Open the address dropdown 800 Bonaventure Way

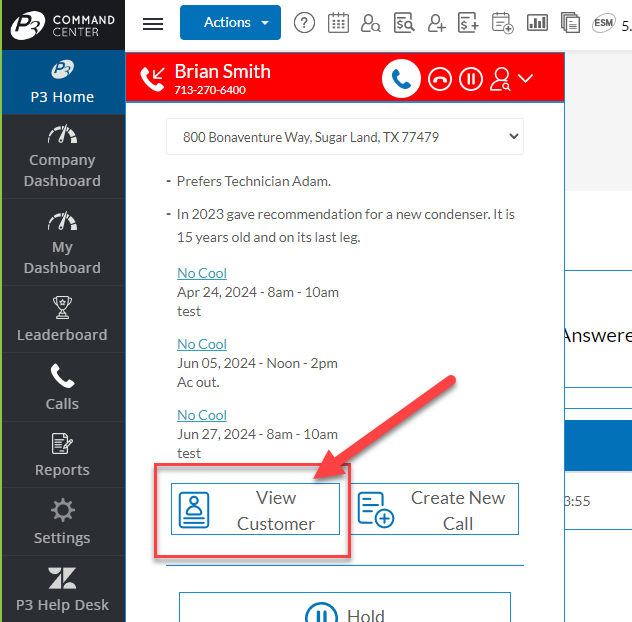point(345,137)
